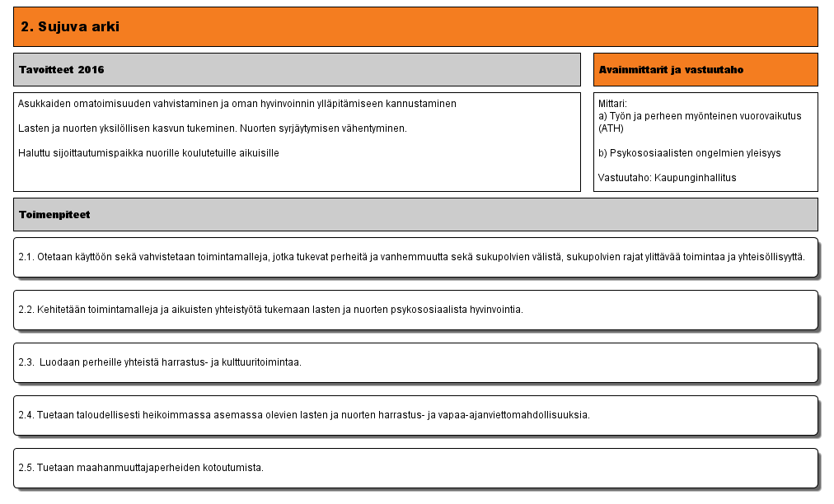Open action card 2.1. Otetaan käyttöön
The image size is (834, 504).
[x=415, y=257]
